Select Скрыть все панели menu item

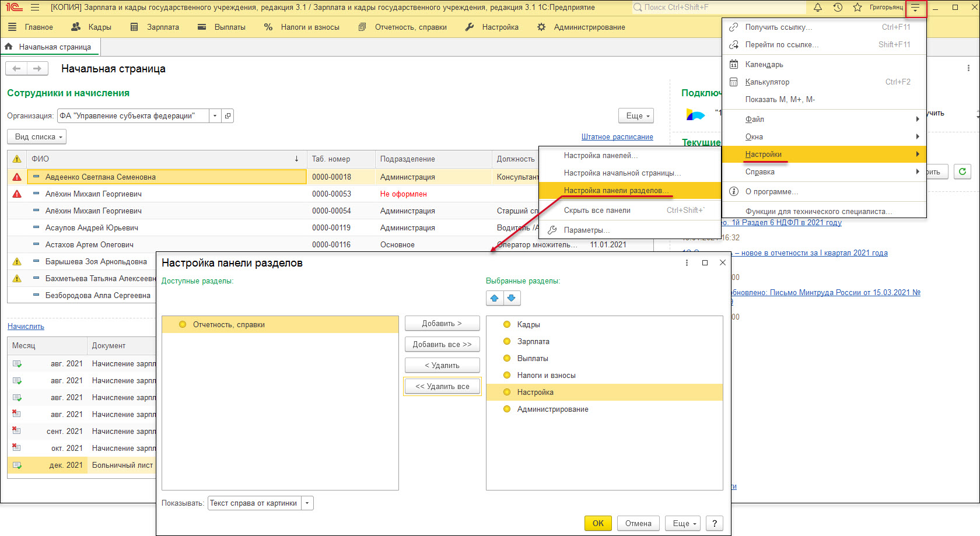pos(630,210)
